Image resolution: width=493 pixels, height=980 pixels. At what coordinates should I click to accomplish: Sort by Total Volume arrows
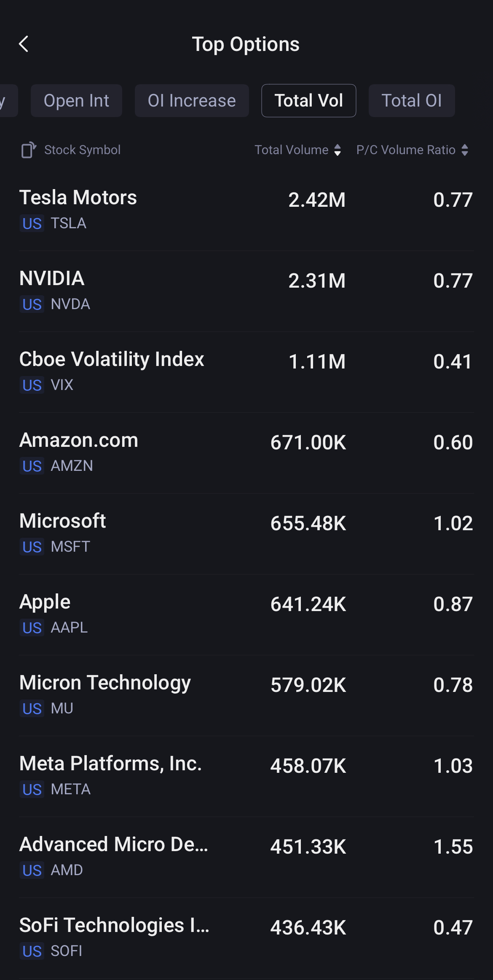337,150
